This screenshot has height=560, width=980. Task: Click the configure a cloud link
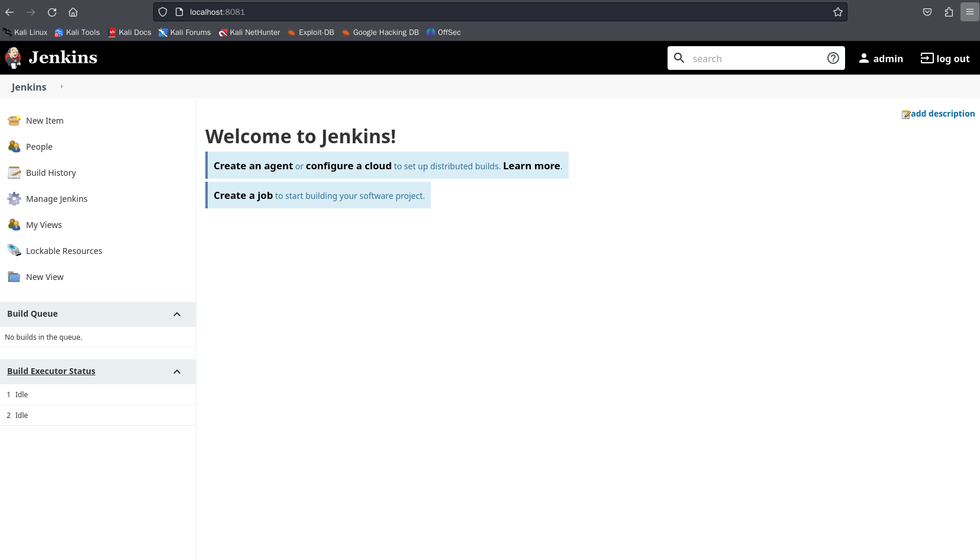click(x=349, y=166)
